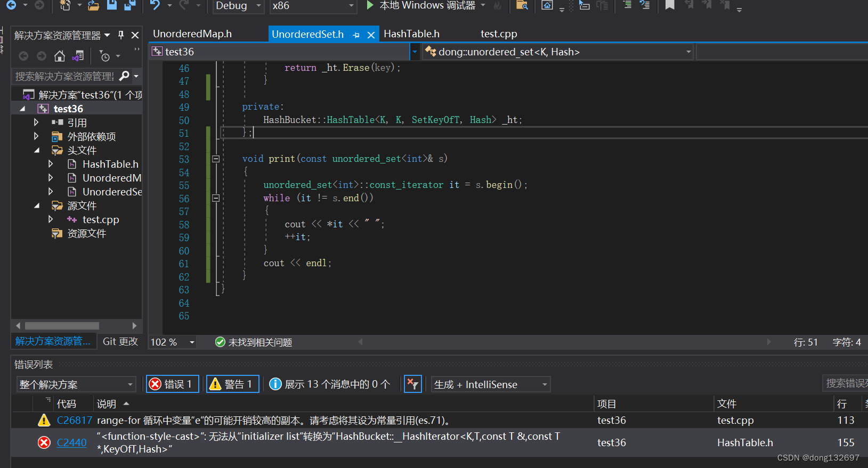Open the test36 scope dropdown

point(414,52)
